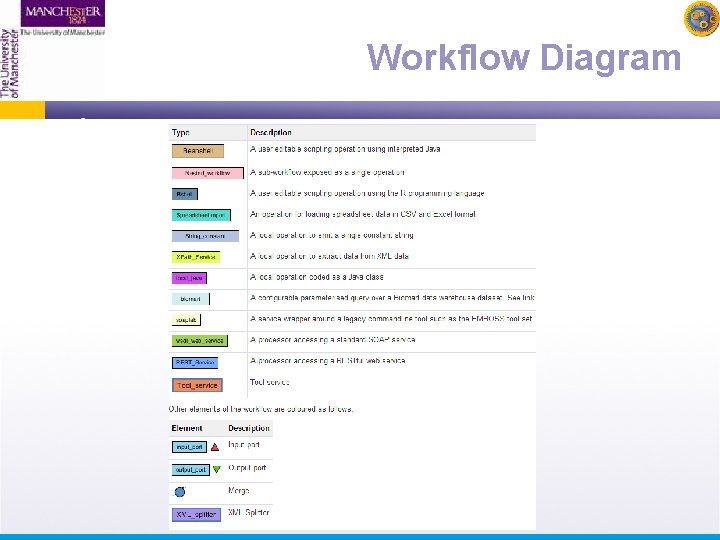
Task: Click the 'Workflow Diagram' slide title
Action: 524,57
